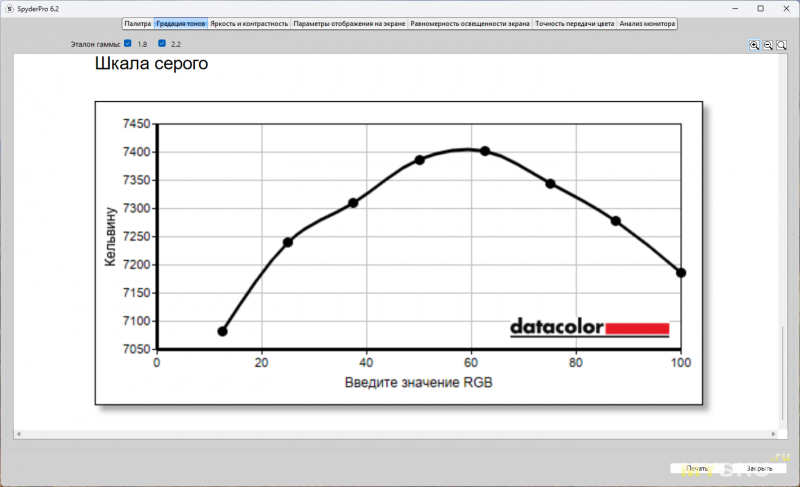Click the zoom out magnifier icon
The width and height of the screenshot is (800, 487).
pyautogui.click(x=768, y=45)
